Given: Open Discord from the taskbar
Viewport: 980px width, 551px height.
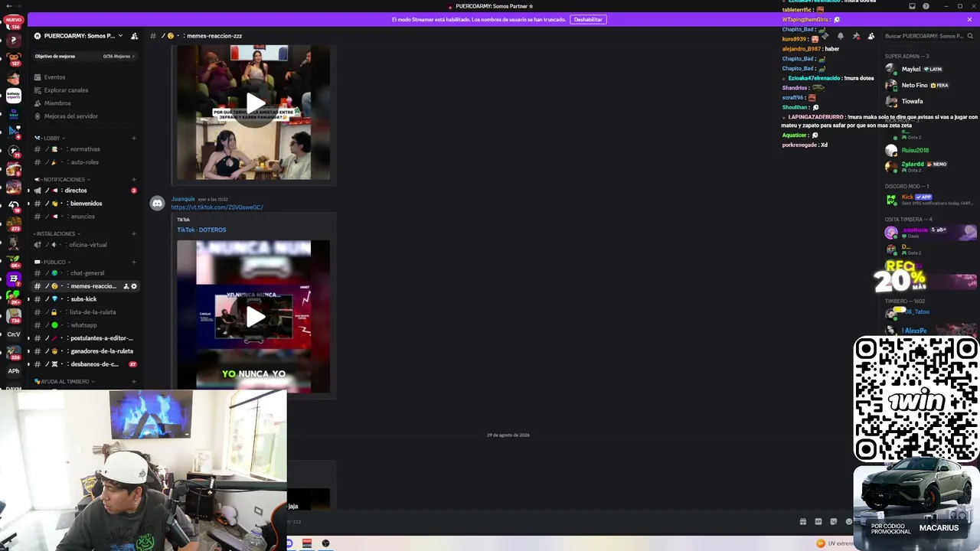Looking at the screenshot, I should pyautogui.click(x=289, y=543).
